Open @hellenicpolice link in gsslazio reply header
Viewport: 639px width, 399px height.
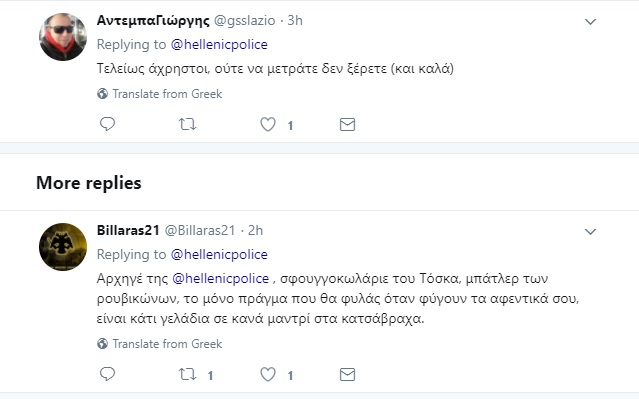(x=219, y=44)
